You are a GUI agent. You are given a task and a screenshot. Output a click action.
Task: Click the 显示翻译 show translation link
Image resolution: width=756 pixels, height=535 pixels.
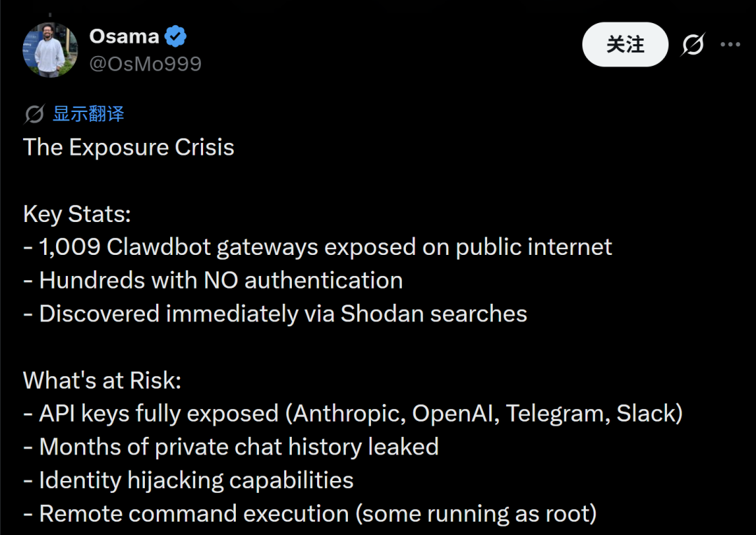click(88, 114)
